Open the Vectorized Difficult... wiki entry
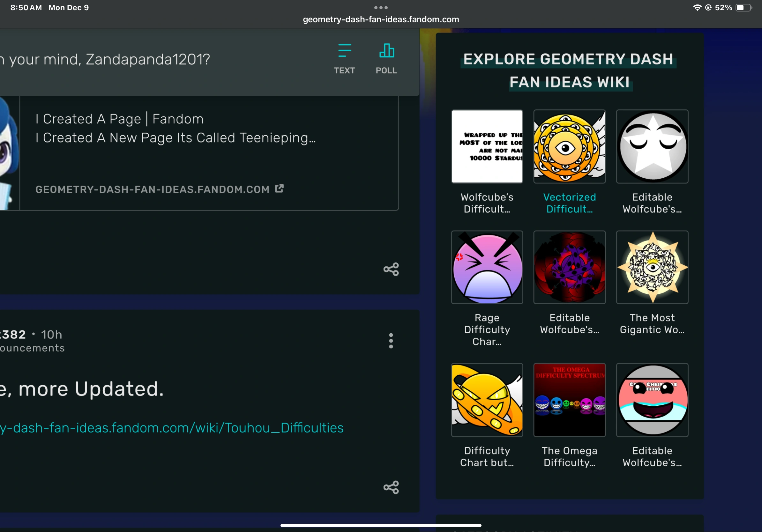Screen dimensions: 762x532 point(570,147)
